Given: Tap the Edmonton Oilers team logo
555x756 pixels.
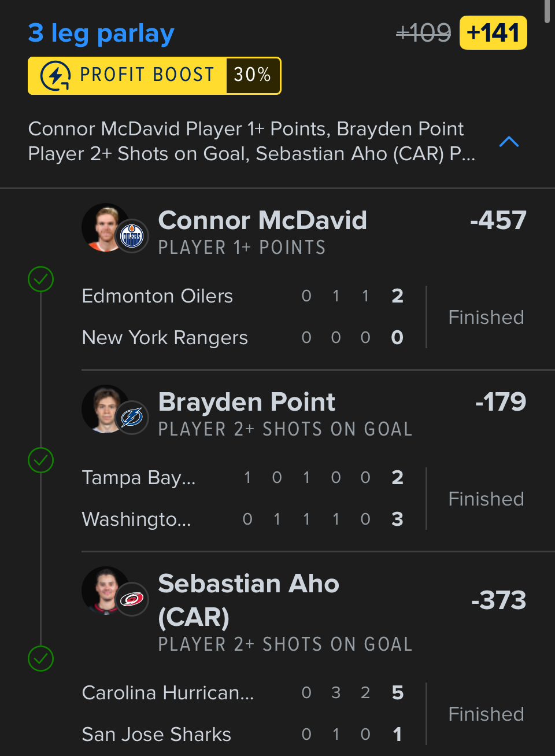Looking at the screenshot, I should [132, 236].
